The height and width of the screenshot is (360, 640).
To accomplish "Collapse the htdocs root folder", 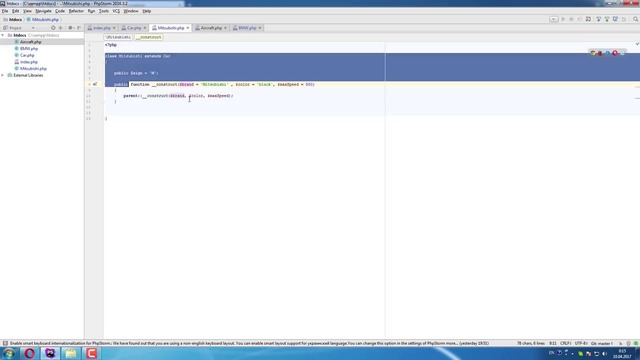I will [x=3, y=35].
